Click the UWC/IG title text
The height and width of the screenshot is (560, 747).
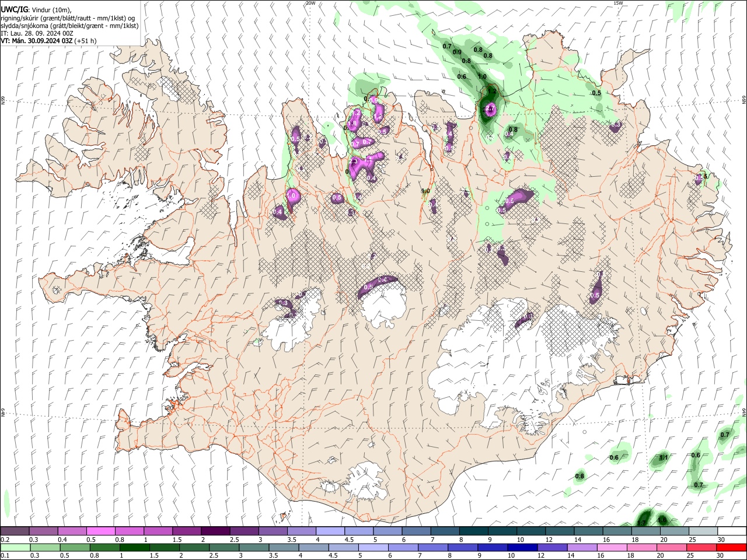[14, 10]
